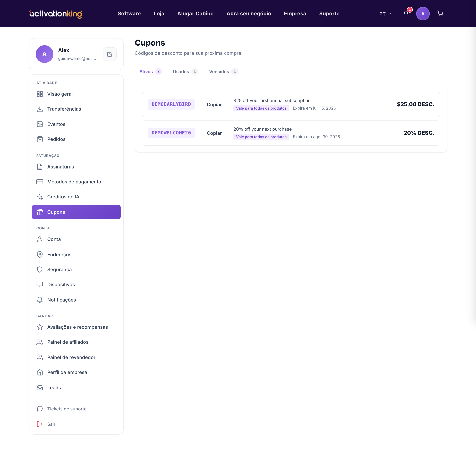The width and height of the screenshot is (476, 455).
Task: Click the edit profile pencil icon
Action: 110,54
